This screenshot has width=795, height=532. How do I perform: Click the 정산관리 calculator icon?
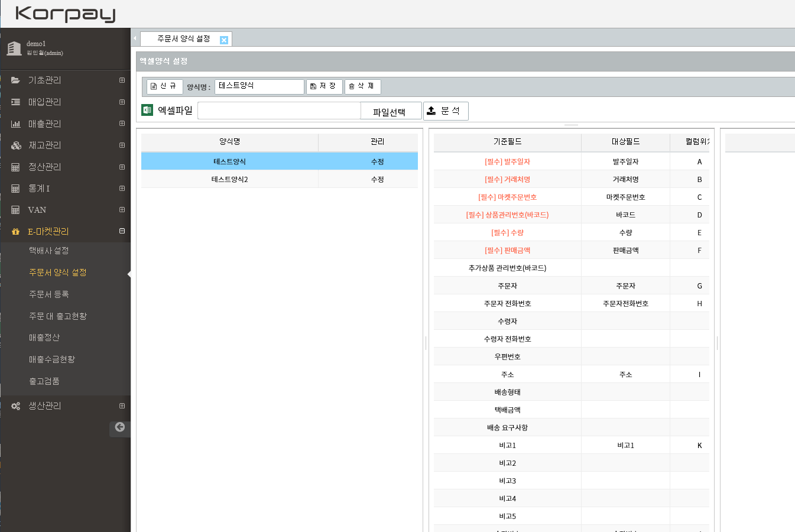pyautogui.click(x=15, y=167)
